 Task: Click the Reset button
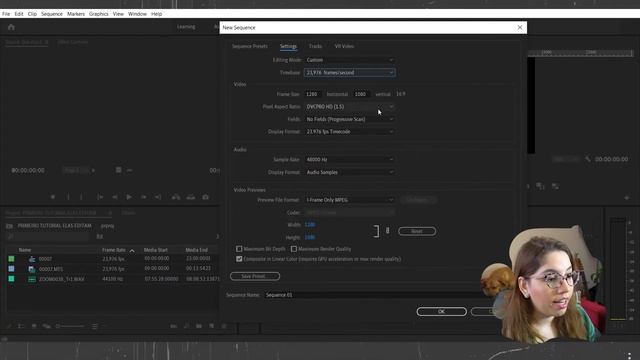pos(417,231)
